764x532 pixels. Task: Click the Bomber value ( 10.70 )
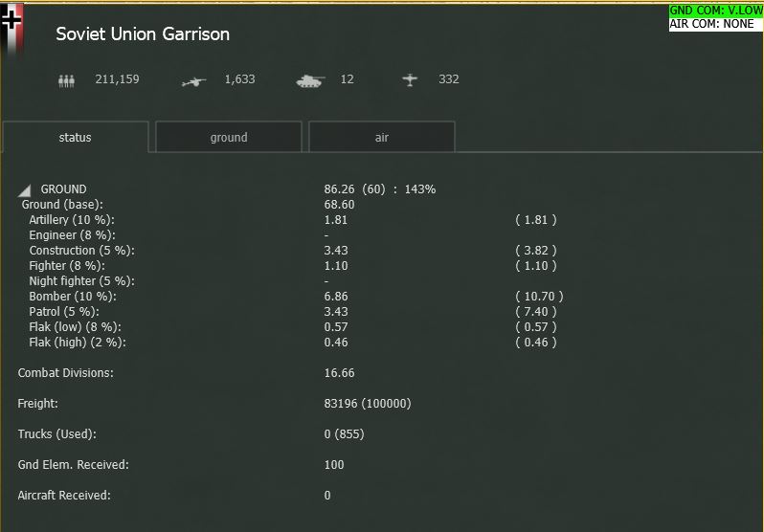coord(539,297)
